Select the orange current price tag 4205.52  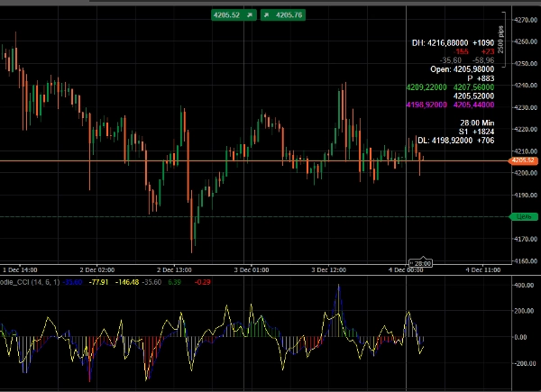click(x=524, y=160)
